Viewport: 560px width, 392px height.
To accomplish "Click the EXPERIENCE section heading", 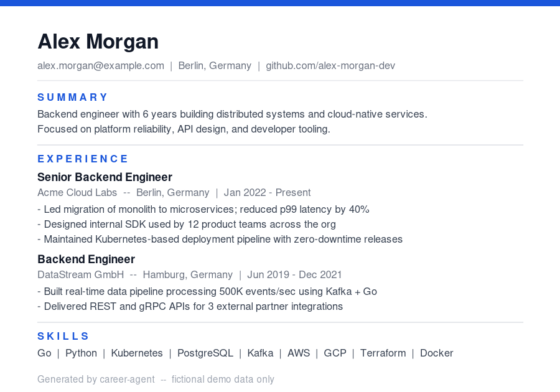I will [x=83, y=159].
